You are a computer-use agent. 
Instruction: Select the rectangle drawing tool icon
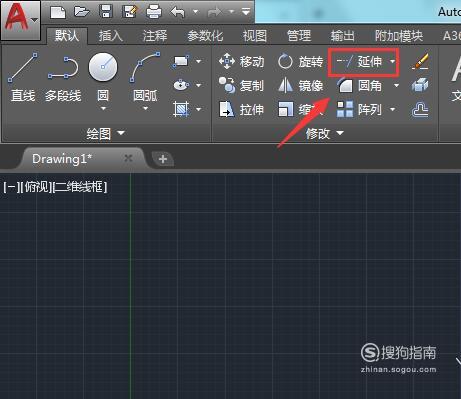tap(181, 62)
